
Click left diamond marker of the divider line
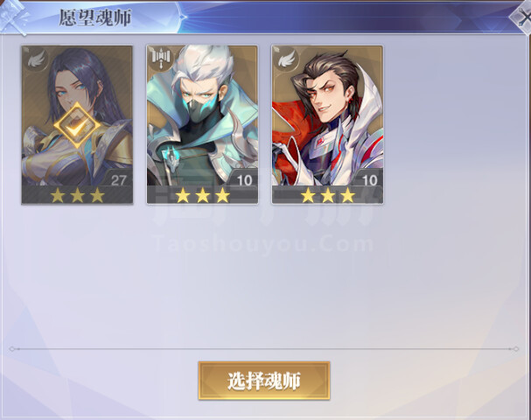(x=12, y=349)
